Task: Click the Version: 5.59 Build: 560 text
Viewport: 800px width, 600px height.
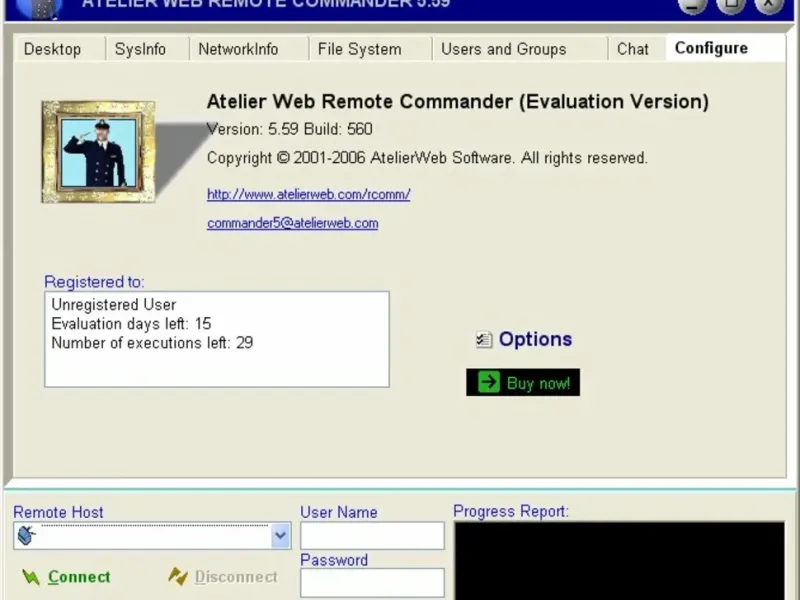Action: (289, 129)
